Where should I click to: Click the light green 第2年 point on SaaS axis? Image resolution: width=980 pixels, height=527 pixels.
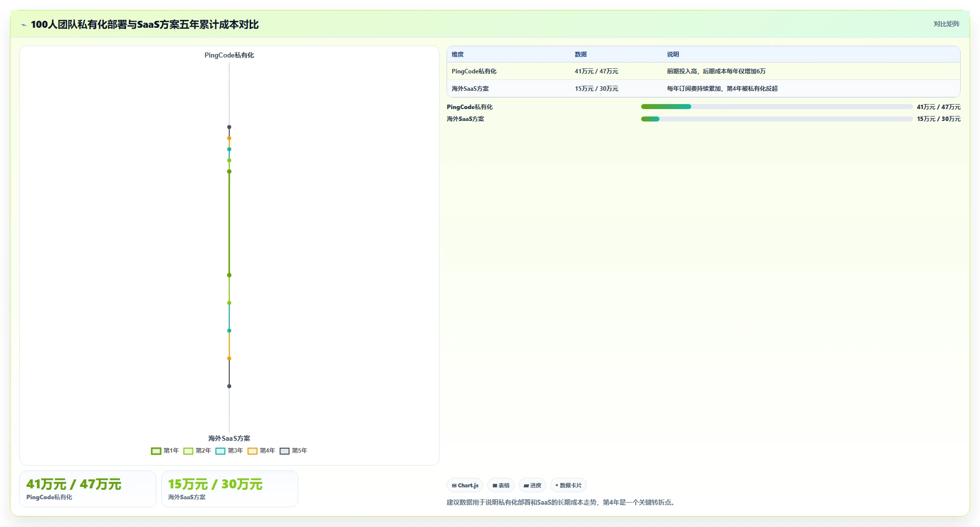pos(229,303)
